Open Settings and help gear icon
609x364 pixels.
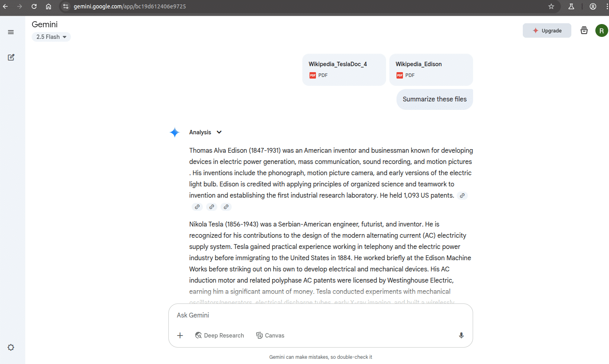click(11, 347)
